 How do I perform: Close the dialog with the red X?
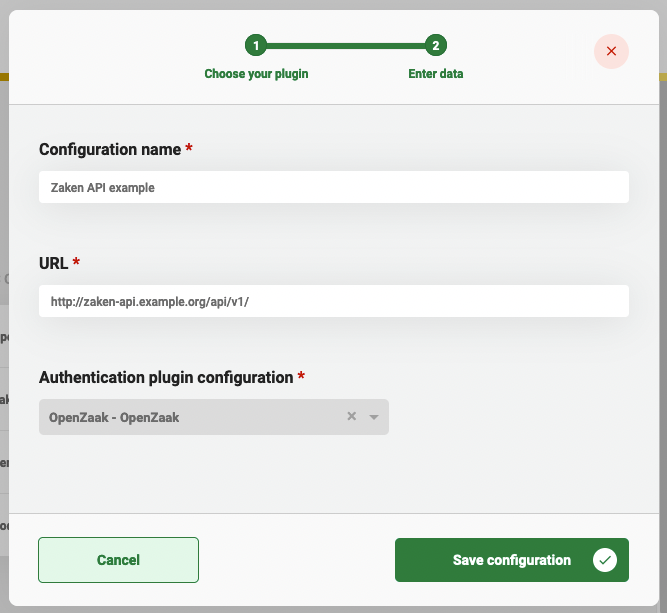[611, 51]
